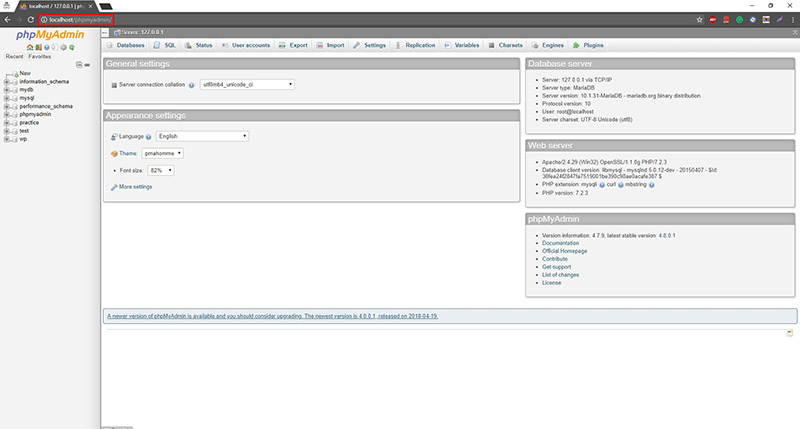
Task: Go to the User accounts tab
Action: pos(246,45)
